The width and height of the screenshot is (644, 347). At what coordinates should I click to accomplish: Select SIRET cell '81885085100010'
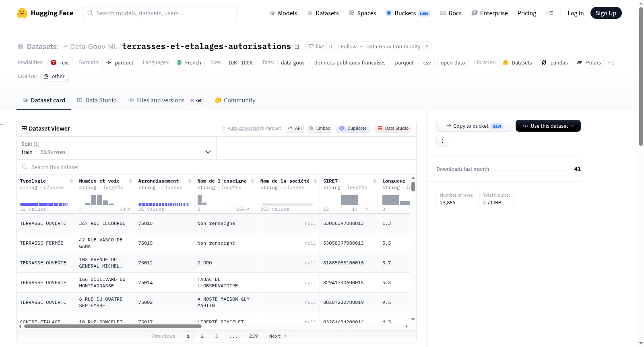click(349, 263)
